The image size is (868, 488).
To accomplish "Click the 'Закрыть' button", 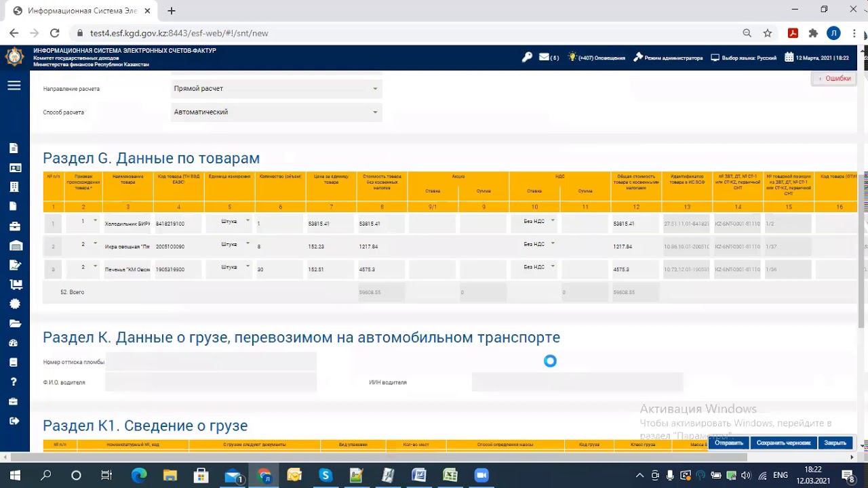I will (x=835, y=443).
